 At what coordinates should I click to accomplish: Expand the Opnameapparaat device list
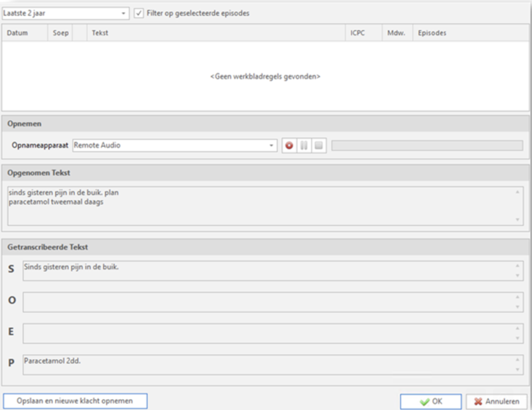click(271, 145)
